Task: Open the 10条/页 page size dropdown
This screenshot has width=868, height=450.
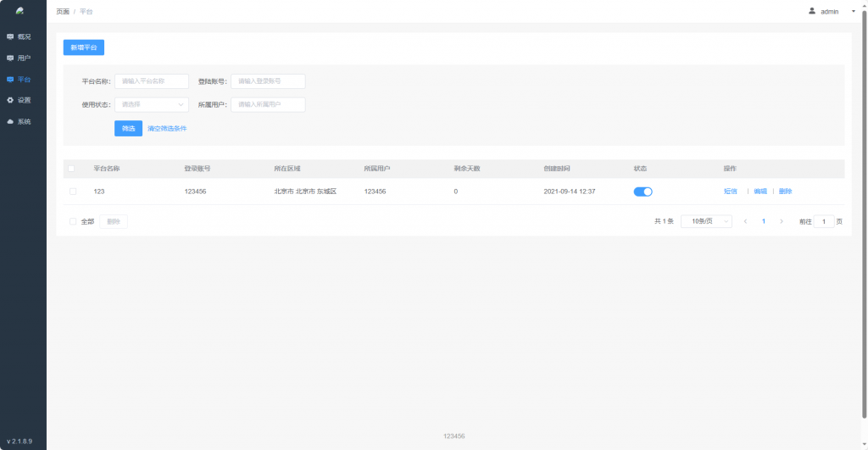Action: pyautogui.click(x=706, y=221)
